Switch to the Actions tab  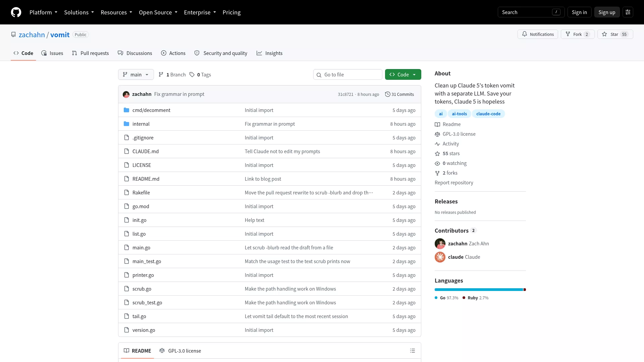pyautogui.click(x=173, y=53)
